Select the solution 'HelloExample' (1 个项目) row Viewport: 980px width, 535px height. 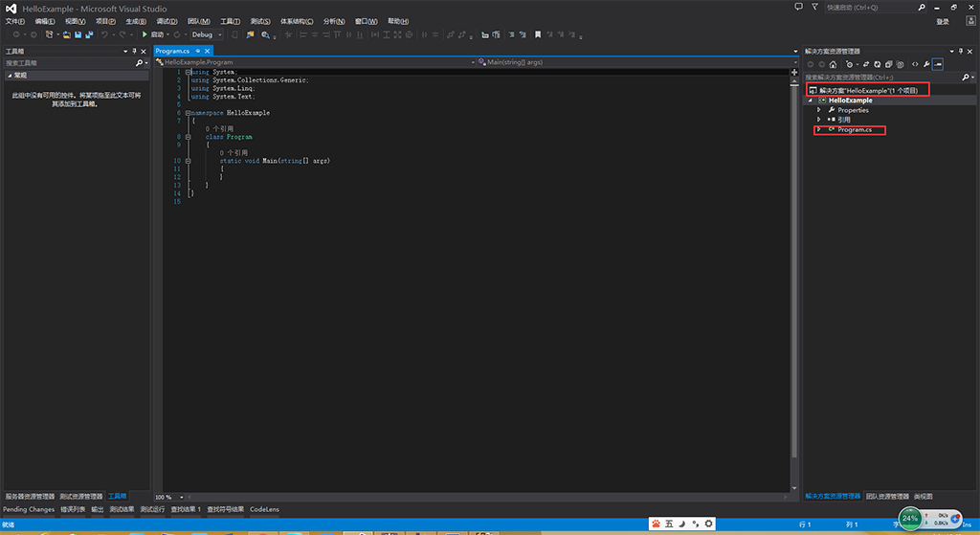coord(868,91)
